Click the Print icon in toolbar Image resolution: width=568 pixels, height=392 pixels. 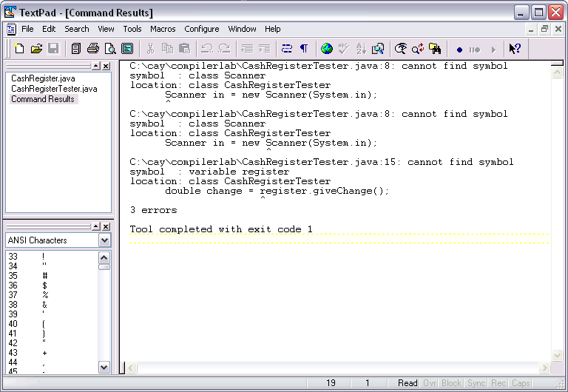tap(93, 49)
